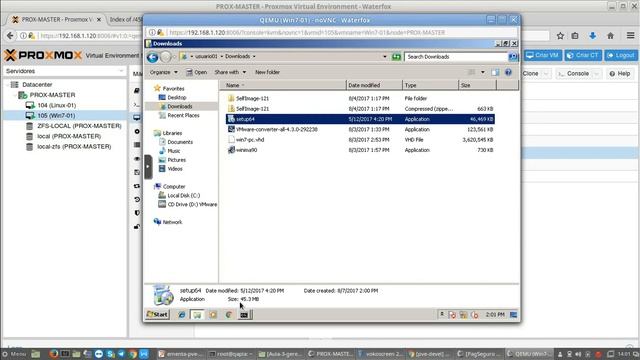This screenshot has height=360, width=640.
Task: Click the Criar CT button
Action: tap(583, 56)
